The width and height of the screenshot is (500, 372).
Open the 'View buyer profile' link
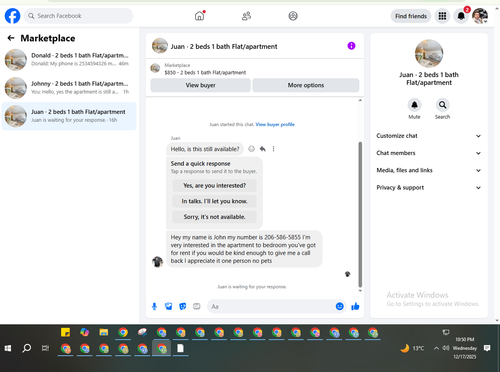pyautogui.click(x=275, y=124)
